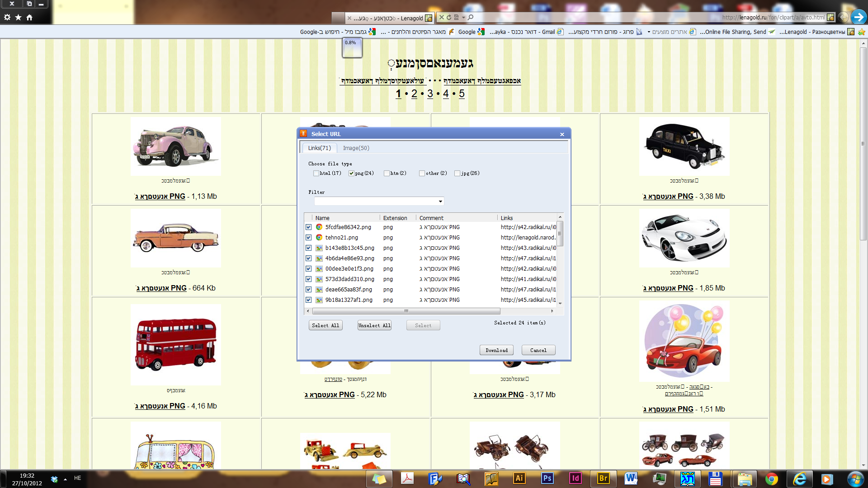Switch to the Image(50) tab
Screen dimensions: 868x488
pyautogui.click(x=356, y=148)
